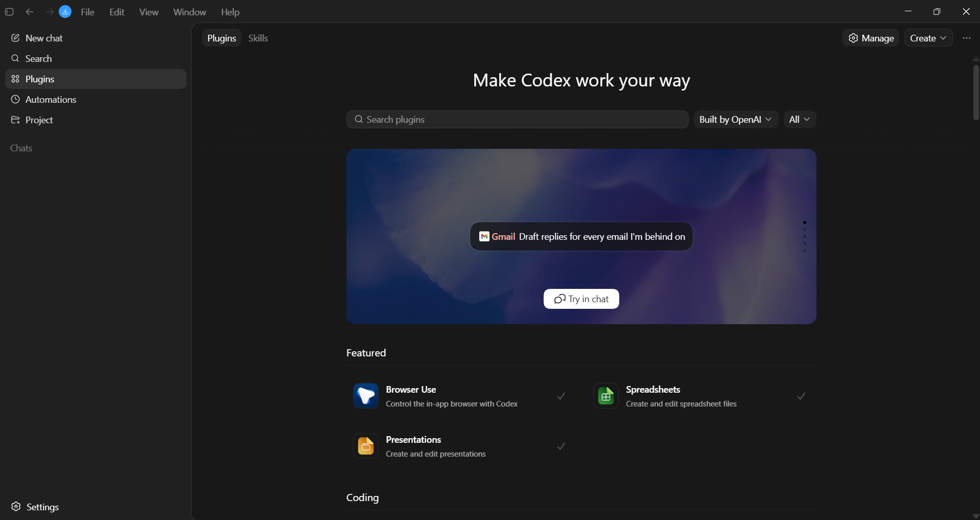This screenshot has height=520, width=980.
Task: Open the Window menu
Action: 190,12
